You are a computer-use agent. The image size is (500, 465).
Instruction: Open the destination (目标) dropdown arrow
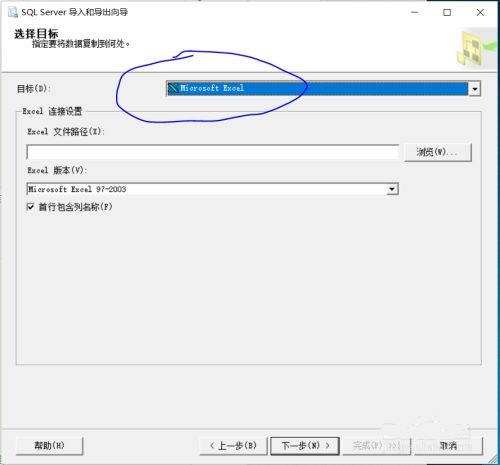(x=474, y=89)
